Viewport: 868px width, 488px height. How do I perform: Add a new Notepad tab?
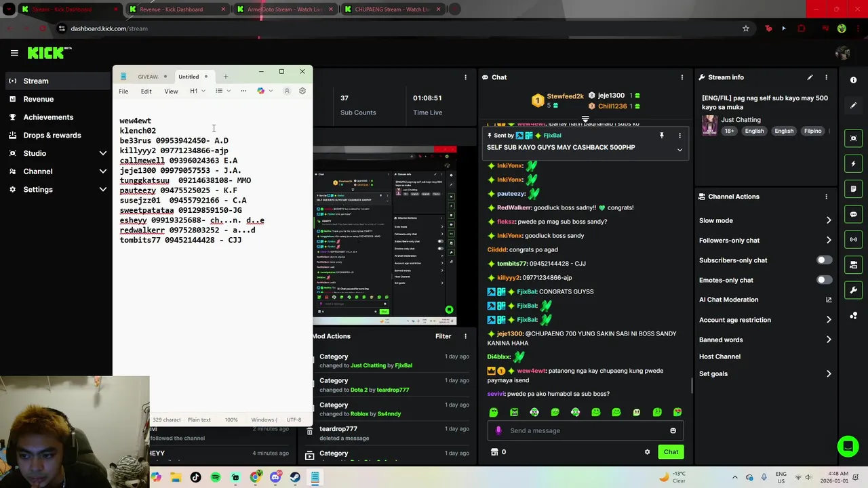click(226, 77)
